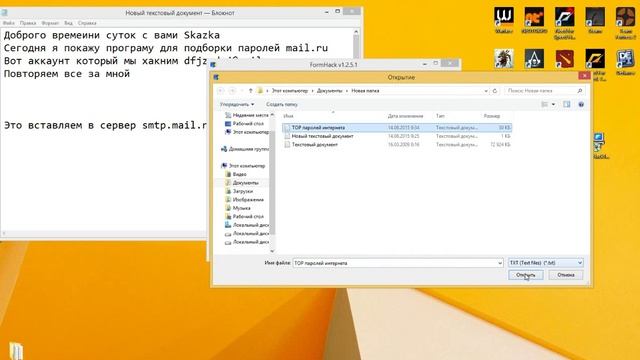Viewport: 640px width, 360px height.
Task: Click the Notepad vertical scrollbar up arrow
Action: [356, 32]
